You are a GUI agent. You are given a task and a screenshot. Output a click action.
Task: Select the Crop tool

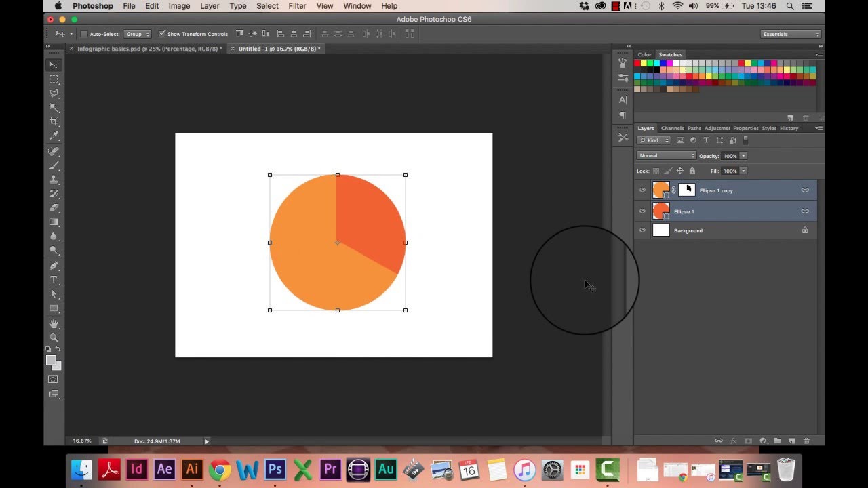point(54,121)
